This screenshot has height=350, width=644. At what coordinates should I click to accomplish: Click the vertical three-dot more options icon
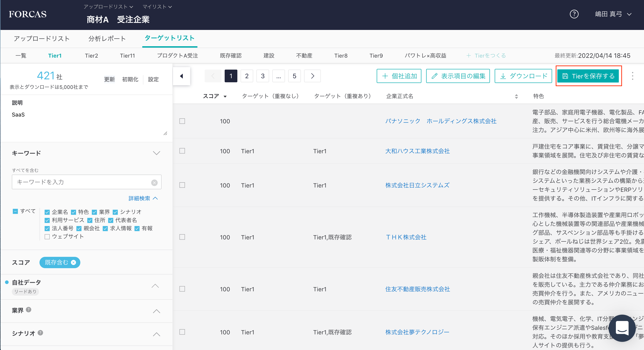click(x=632, y=76)
